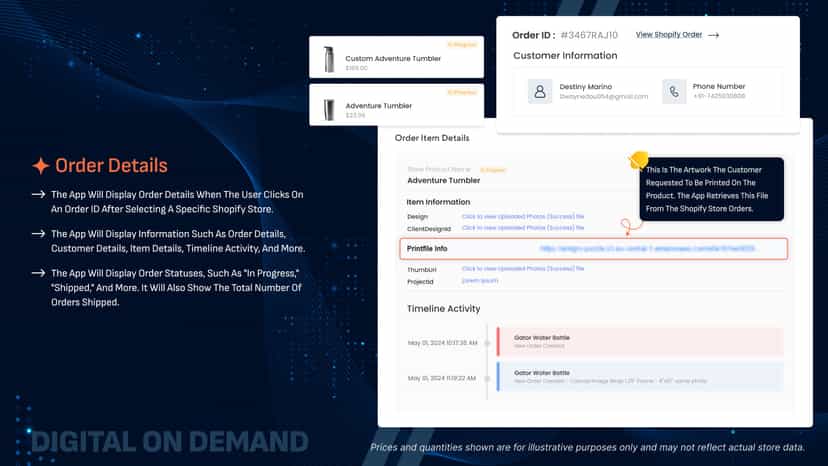Click the arrow icon beside View Shopify Order
This screenshot has width=828, height=466.
[x=713, y=35]
